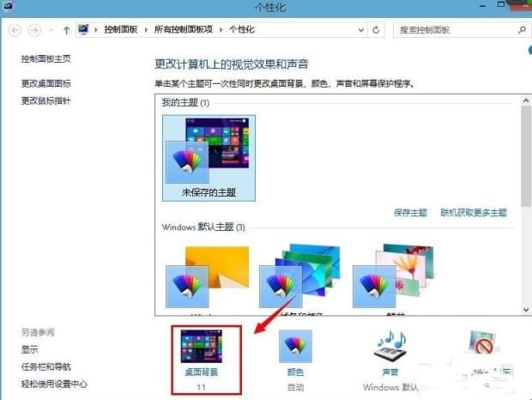Viewport: 532px width, 400px height.
Task: Click the 联机获取更多主题 link
Action: click(473, 212)
